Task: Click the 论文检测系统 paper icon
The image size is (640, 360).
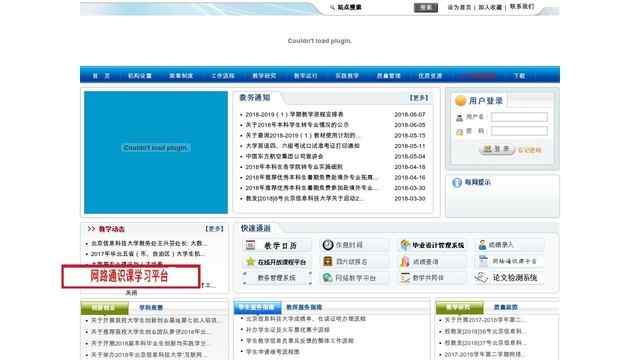Action: point(481,278)
